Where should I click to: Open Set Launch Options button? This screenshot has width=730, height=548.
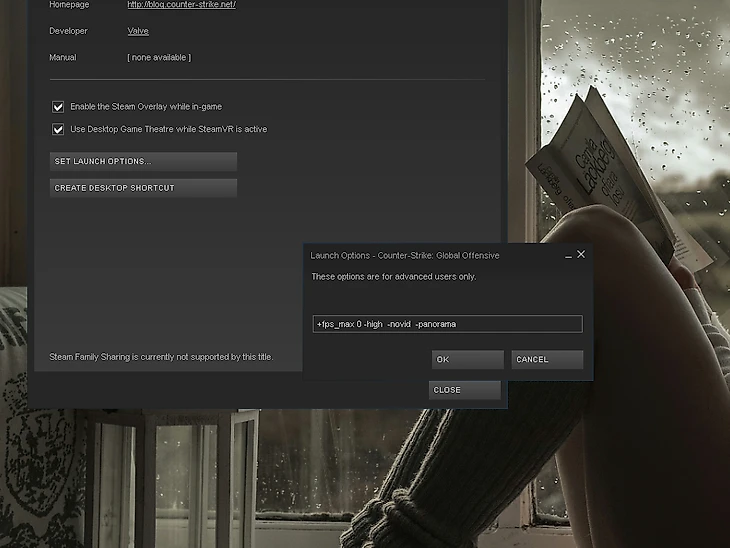(x=143, y=162)
